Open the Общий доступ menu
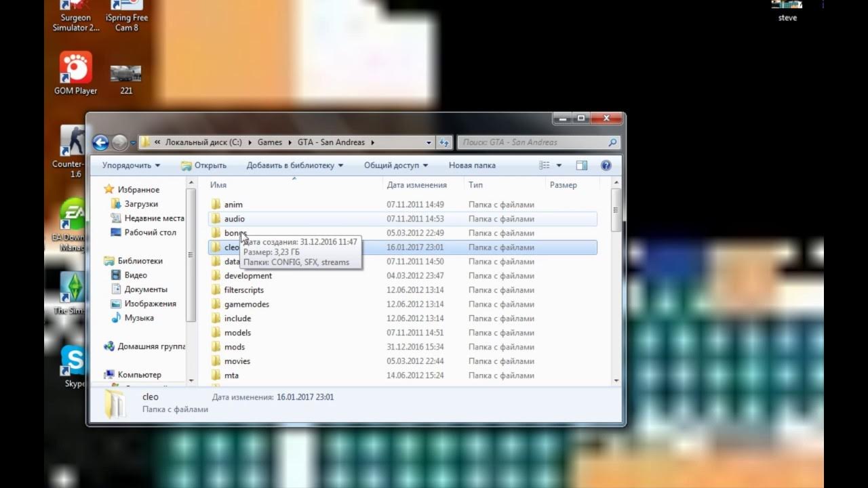Image resolution: width=868 pixels, height=488 pixels. coord(396,165)
